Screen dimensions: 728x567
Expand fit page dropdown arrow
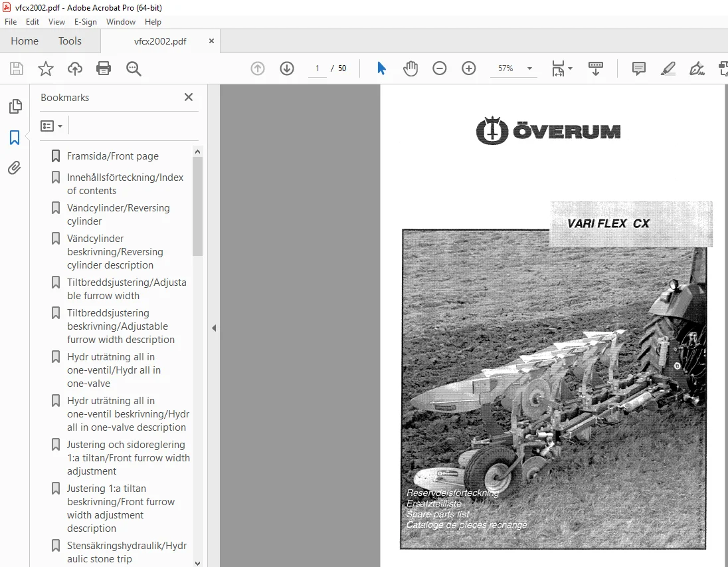pos(570,68)
